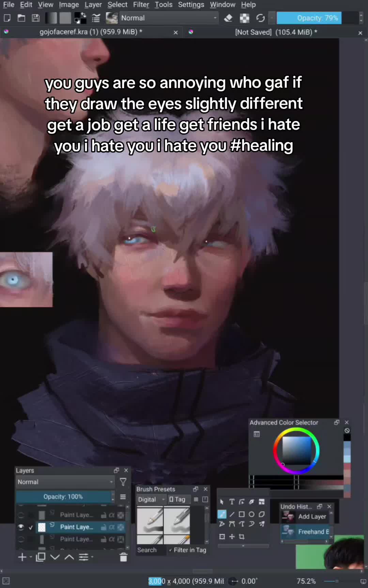Open the File menu
The height and width of the screenshot is (588, 368).
[x=9, y=5]
